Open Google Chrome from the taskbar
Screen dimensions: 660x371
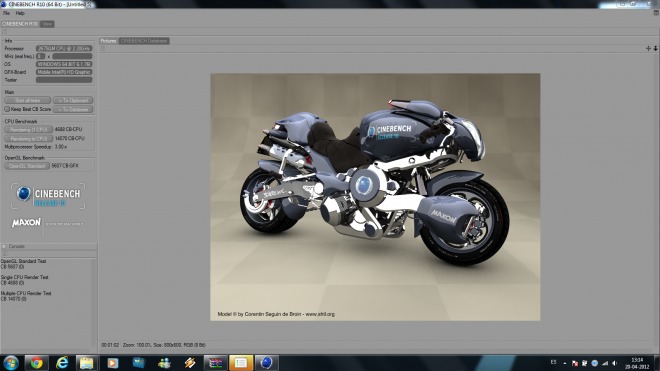click(x=37, y=363)
